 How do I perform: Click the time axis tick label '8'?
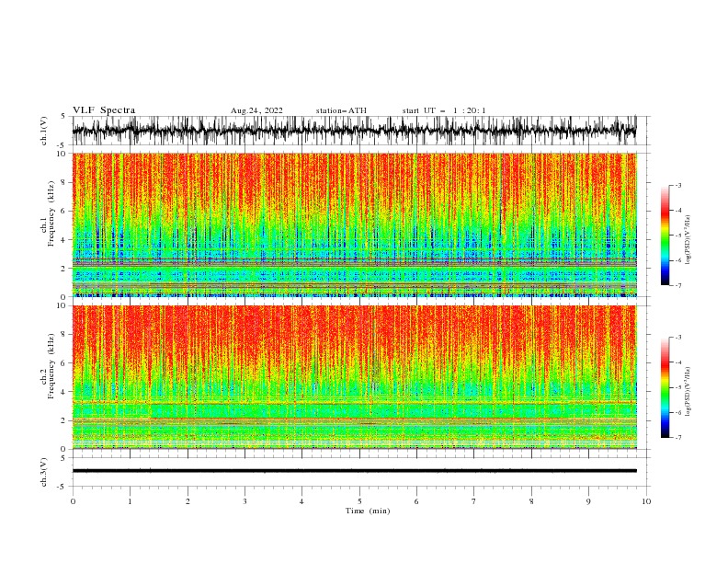click(531, 501)
